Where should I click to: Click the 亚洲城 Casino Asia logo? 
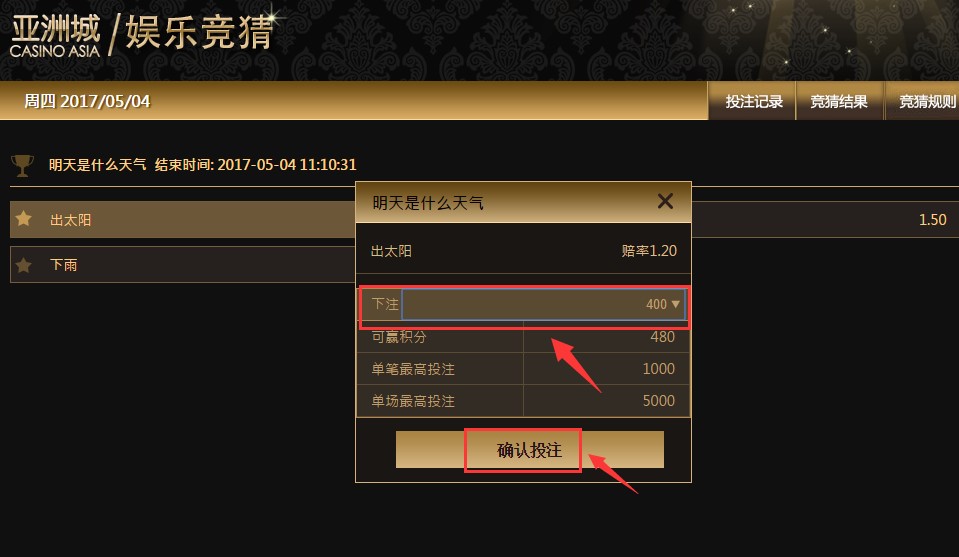coord(55,37)
